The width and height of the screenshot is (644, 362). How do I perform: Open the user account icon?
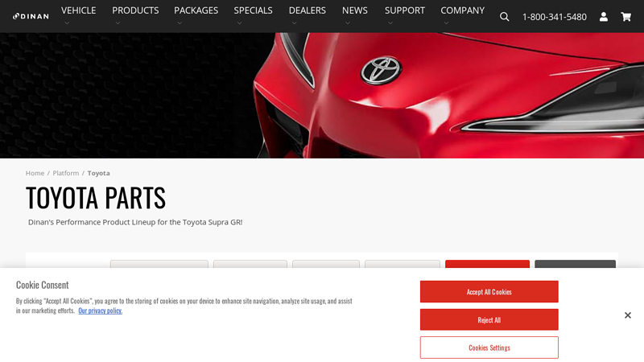[x=603, y=17]
